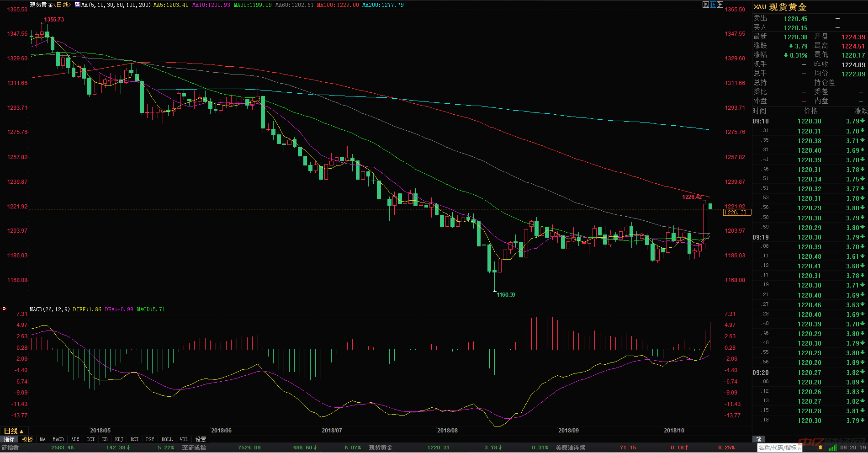Image resolution: width=868 pixels, height=453 pixels.
Task: Select the BOLL indicator
Action: click(167, 439)
